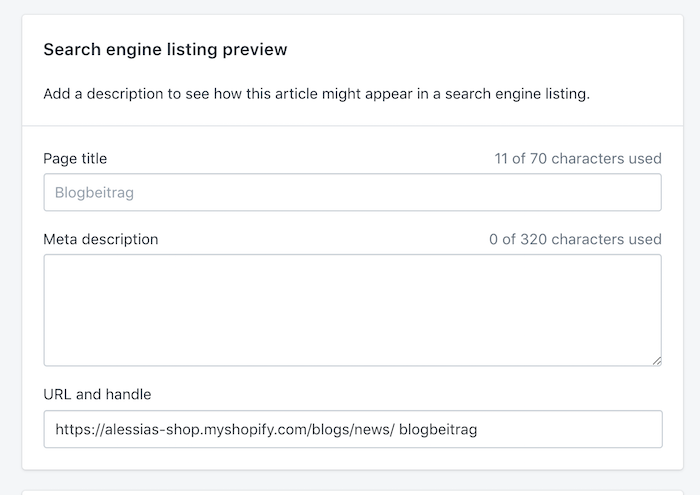Place cursor on the "blogbeitrag" handle text

tap(438, 429)
